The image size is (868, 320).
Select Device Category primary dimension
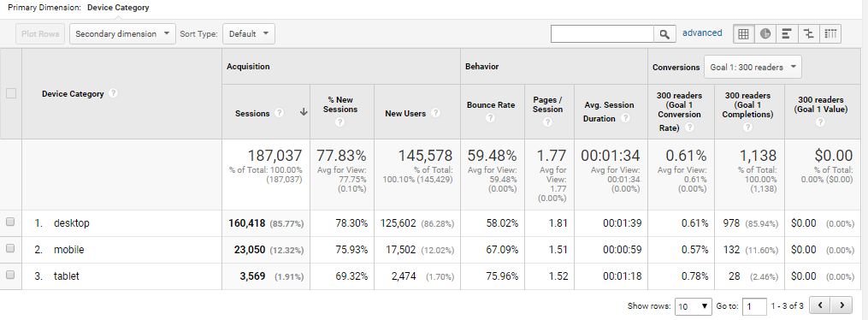pos(118,8)
